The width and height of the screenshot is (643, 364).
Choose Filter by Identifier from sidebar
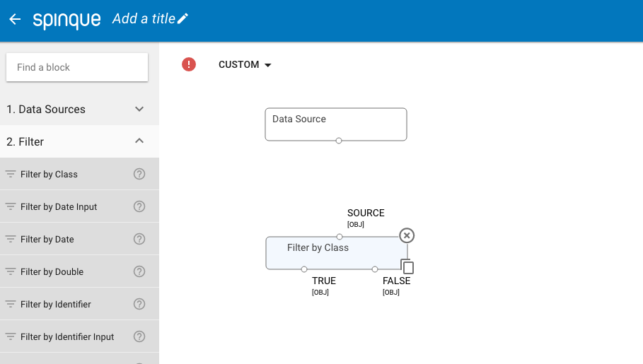point(79,304)
